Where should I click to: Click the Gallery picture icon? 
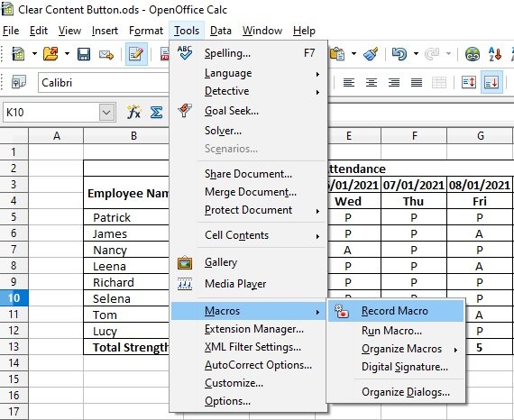pos(185,262)
